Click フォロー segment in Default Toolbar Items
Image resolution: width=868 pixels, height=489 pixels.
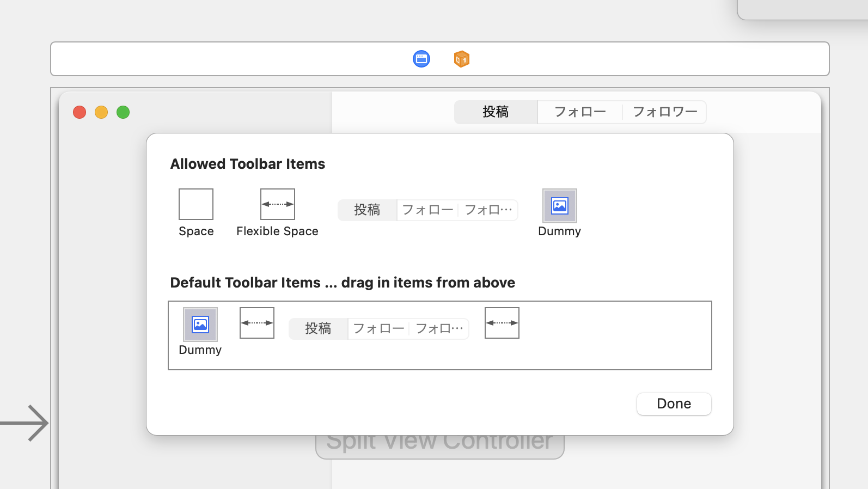[378, 329]
